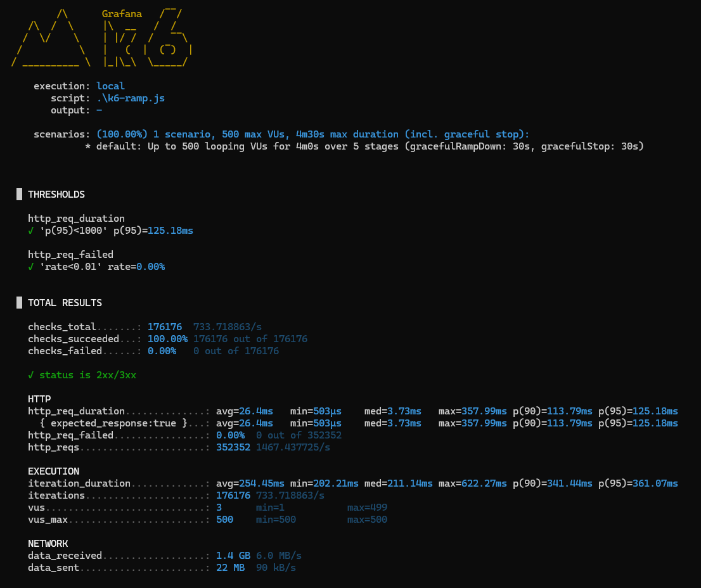
Task: Click the green checkmark beside 'p(95)<1000'
Action: pyautogui.click(x=30, y=231)
